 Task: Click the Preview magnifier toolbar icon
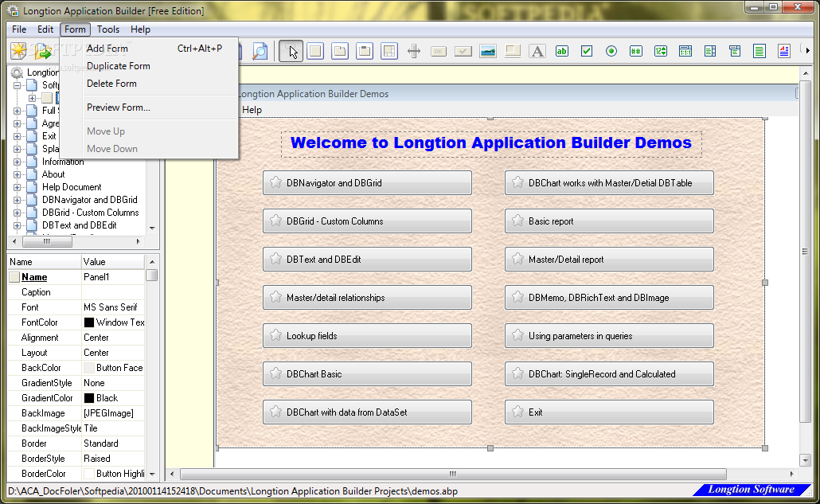[260, 51]
